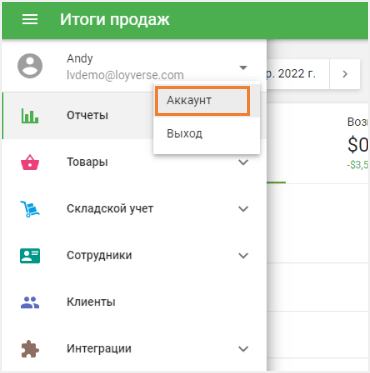Screen dimensions: 370x373
Task: Toggle the account dropdown arrow beside Andy
Action: point(243,68)
